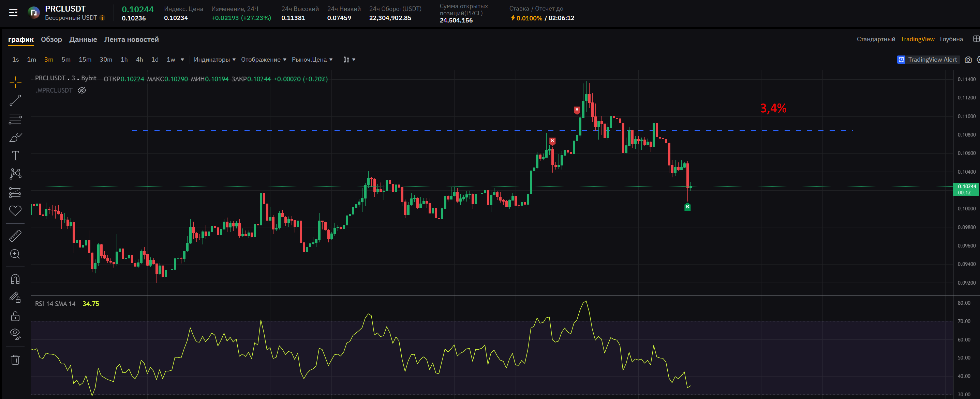Select the brush drawing tool

coord(15,137)
